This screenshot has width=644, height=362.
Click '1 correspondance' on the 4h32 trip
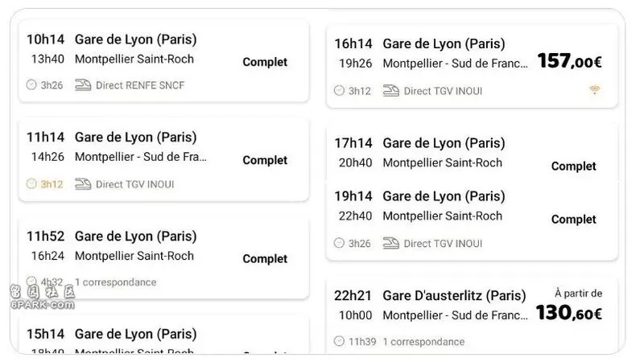(115, 282)
